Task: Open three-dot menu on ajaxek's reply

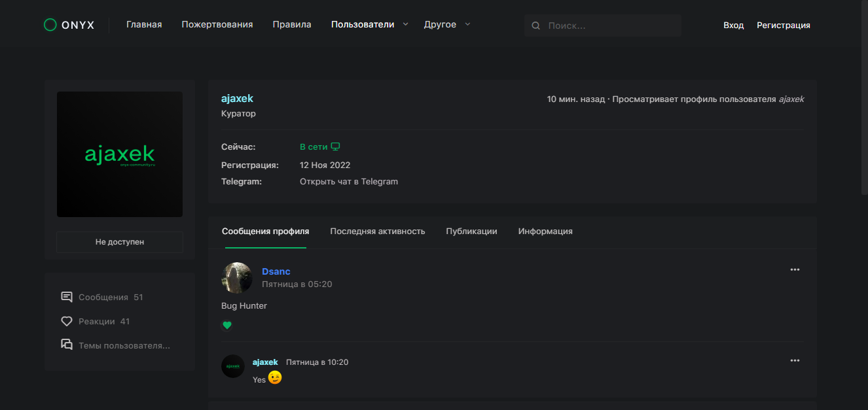Action: pyautogui.click(x=795, y=360)
